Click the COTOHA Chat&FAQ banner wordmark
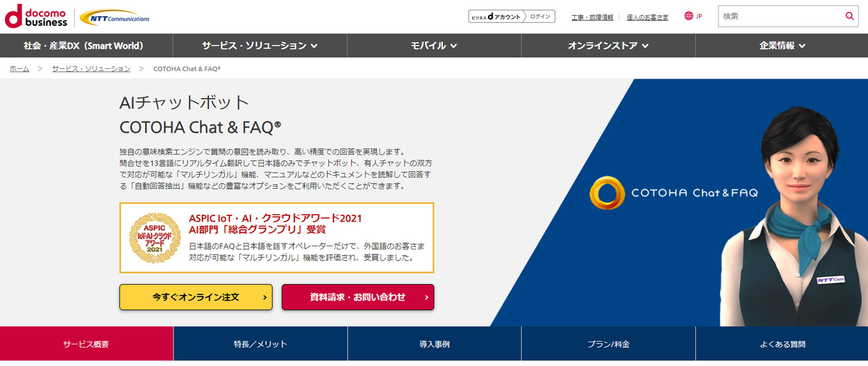The height and width of the screenshot is (366, 868). [694, 193]
